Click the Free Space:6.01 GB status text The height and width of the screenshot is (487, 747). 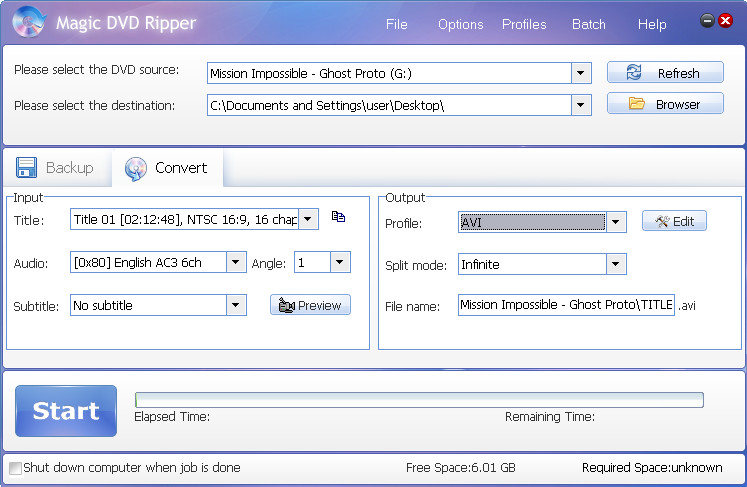pos(461,468)
